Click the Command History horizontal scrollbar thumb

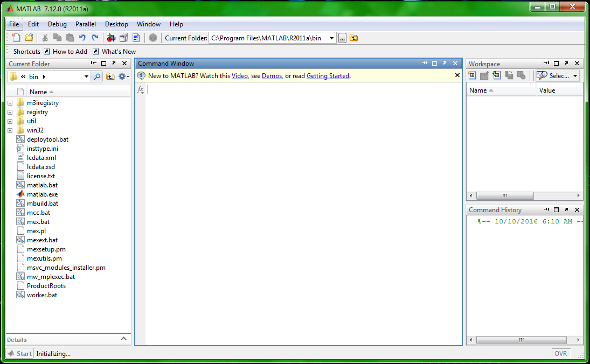pyautogui.click(x=521, y=340)
